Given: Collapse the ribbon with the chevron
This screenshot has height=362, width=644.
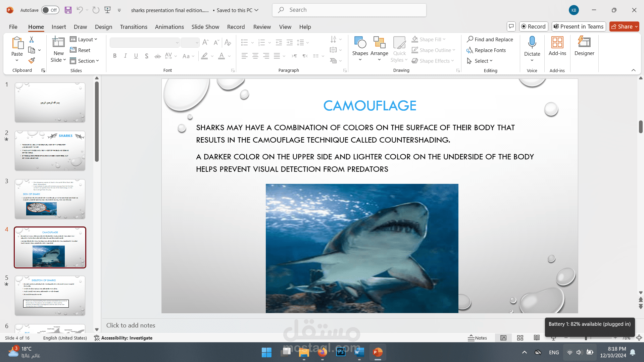Looking at the screenshot, I should click(x=633, y=70).
